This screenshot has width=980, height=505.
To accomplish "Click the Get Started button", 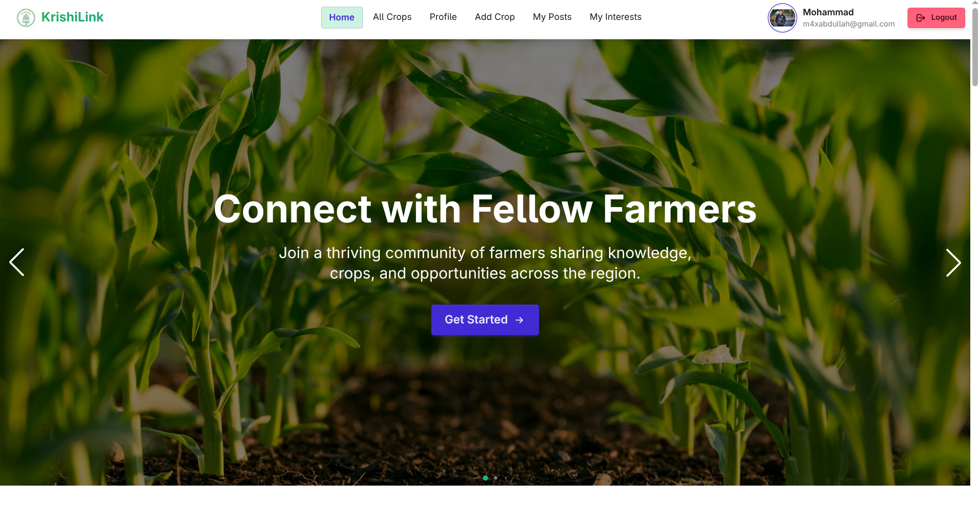I will pos(485,320).
